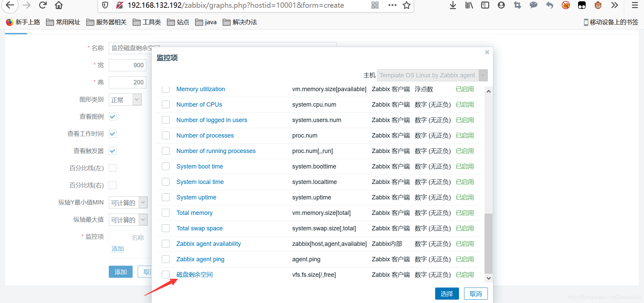The image size is (644, 303).
Task: Open the 工具类 bookmark folder
Action: pos(147,22)
